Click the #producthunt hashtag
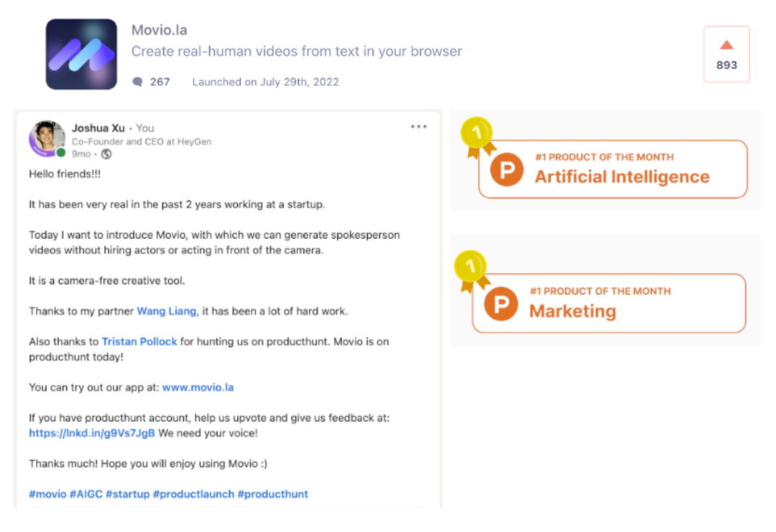This screenshot has width=776, height=532. 273,494
